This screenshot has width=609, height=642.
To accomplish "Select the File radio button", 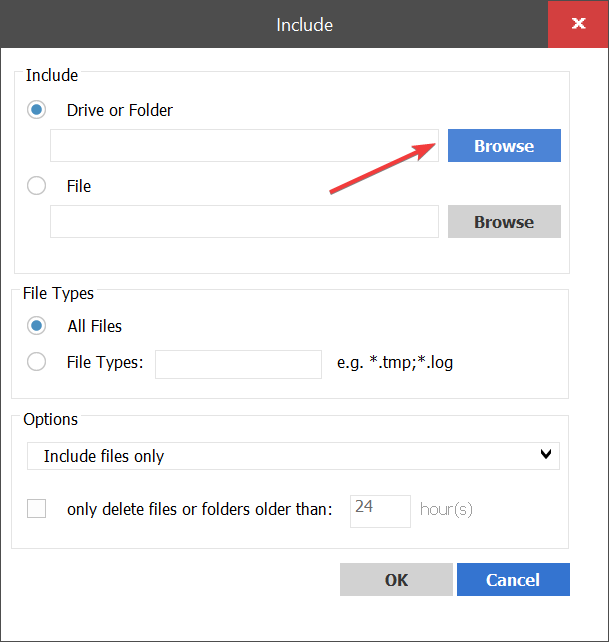I will (37, 186).
